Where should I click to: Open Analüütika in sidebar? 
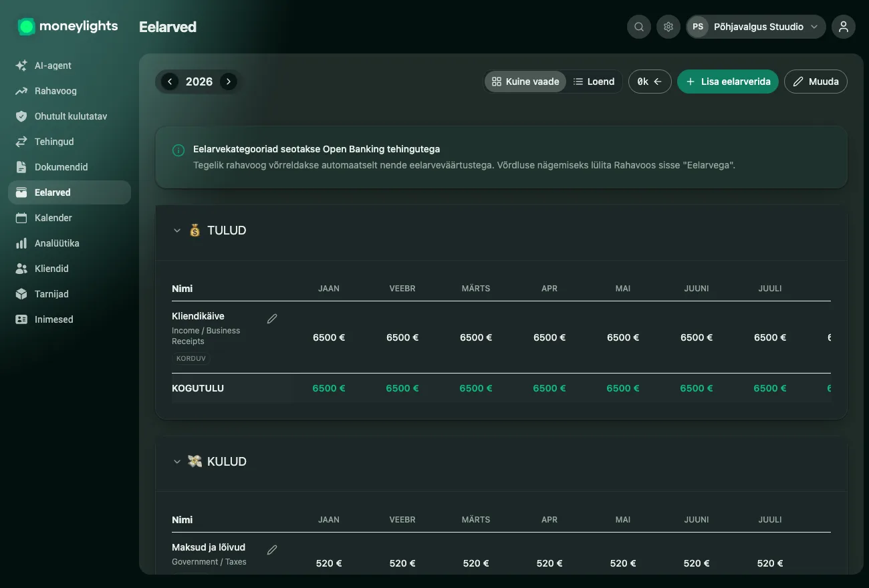tap(70, 243)
